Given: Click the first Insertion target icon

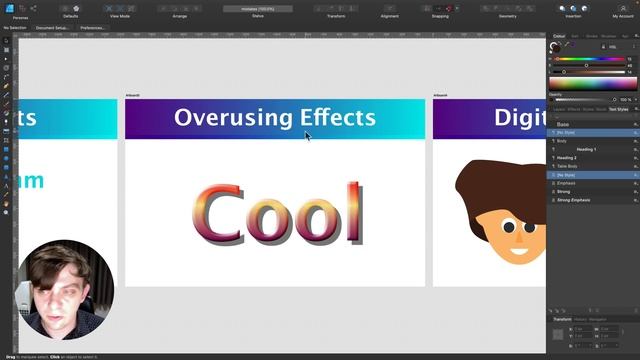Looking at the screenshot, I should point(562,8).
